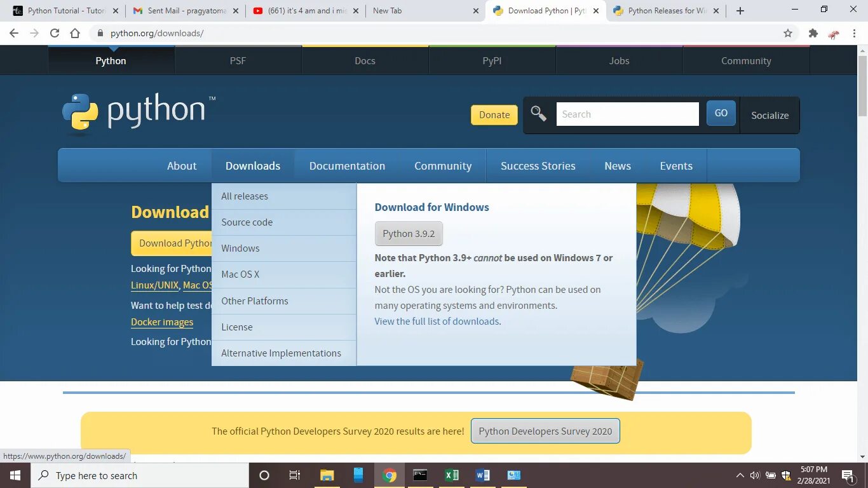Open the volume icon in system tray
This screenshot has height=488, width=868.
(755, 475)
